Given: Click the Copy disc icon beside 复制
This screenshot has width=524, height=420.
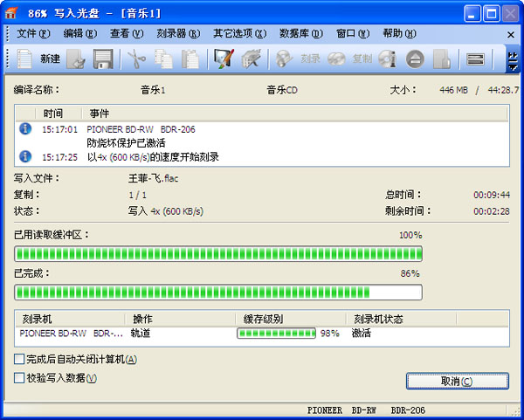Looking at the screenshot, I should [x=336, y=59].
